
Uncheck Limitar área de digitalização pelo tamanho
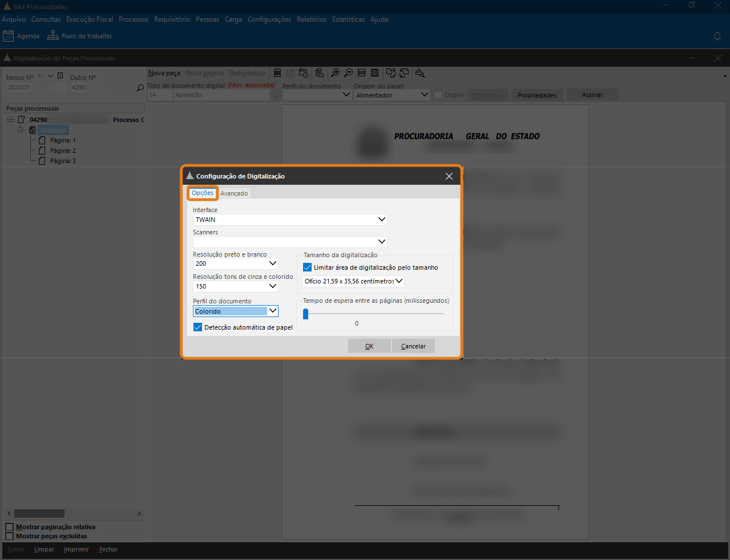308,267
